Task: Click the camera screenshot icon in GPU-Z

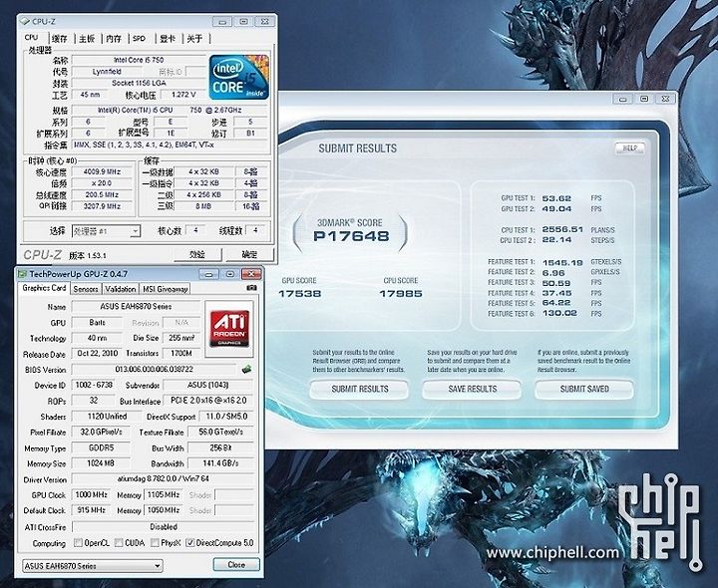Action: pos(251,288)
